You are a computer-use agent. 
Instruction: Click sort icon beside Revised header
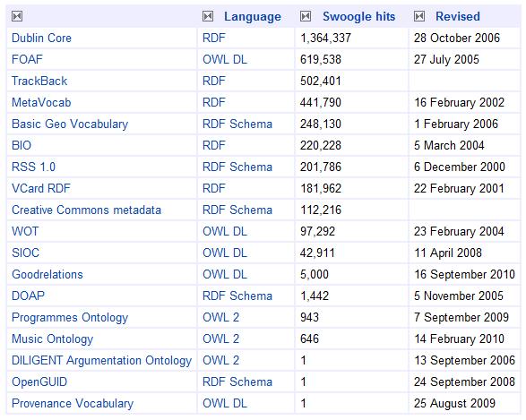(419, 16)
